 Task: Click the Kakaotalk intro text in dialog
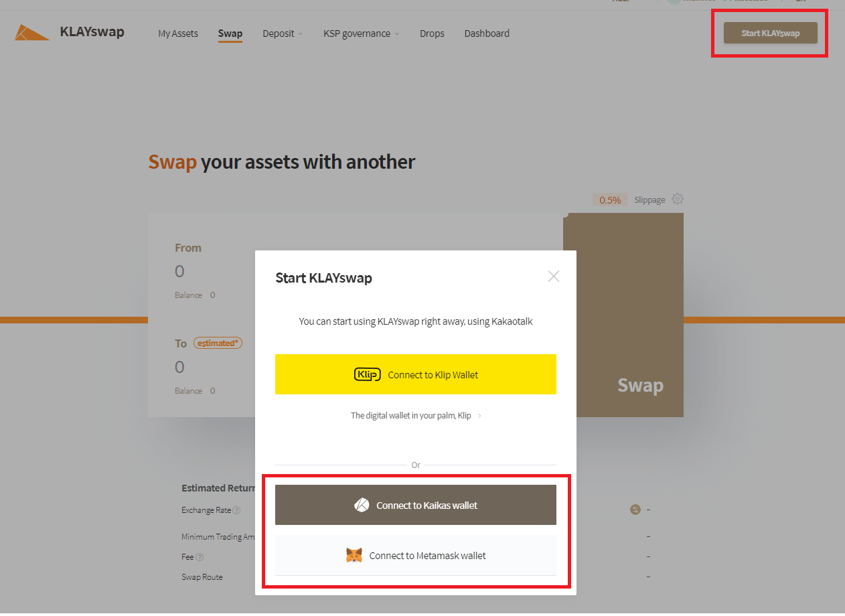[x=416, y=321]
